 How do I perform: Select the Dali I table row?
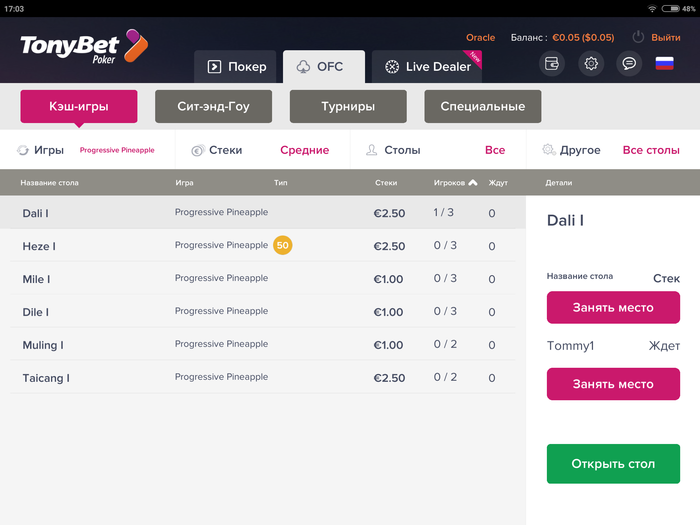pyautogui.click(x=262, y=212)
